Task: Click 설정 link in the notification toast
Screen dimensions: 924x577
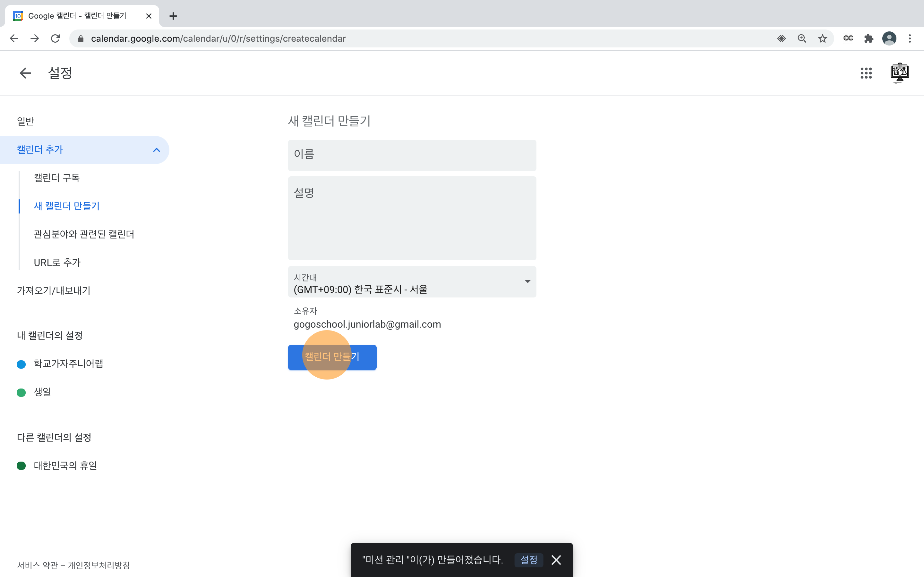Action: (x=528, y=560)
